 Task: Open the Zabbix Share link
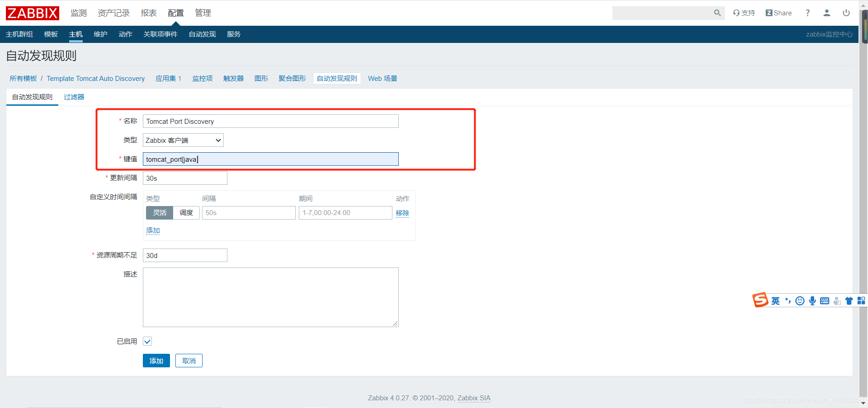[778, 13]
